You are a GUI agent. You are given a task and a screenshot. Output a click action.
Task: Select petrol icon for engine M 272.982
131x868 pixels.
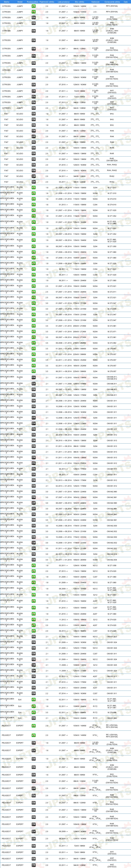pyautogui.click(x=34, y=343)
